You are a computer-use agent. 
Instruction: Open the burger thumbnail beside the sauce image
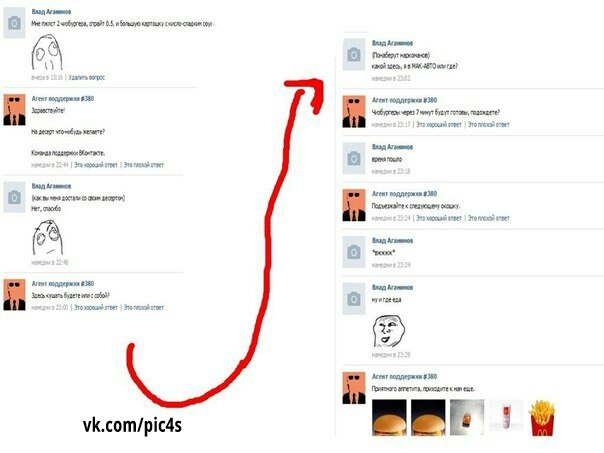(x=428, y=418)
